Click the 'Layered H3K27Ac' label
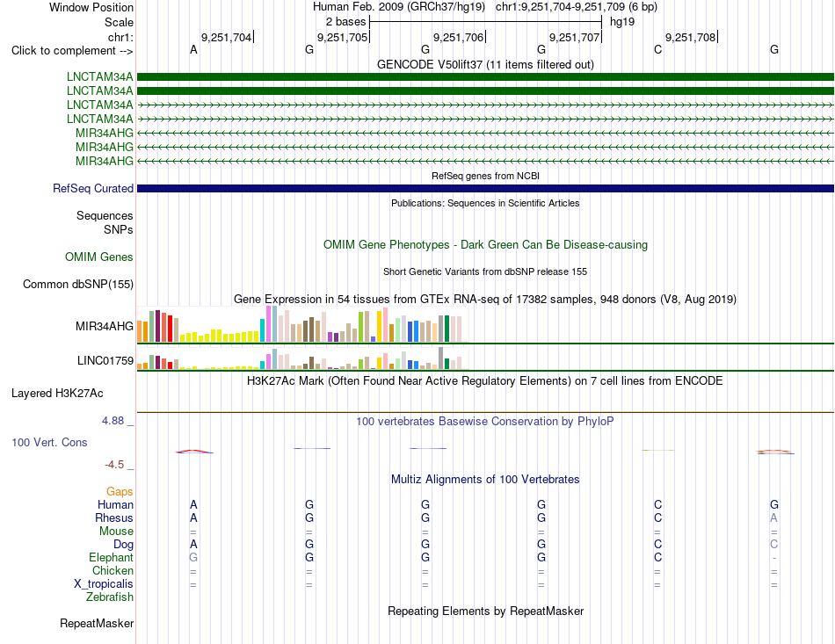835x644 pixels. 57,394
